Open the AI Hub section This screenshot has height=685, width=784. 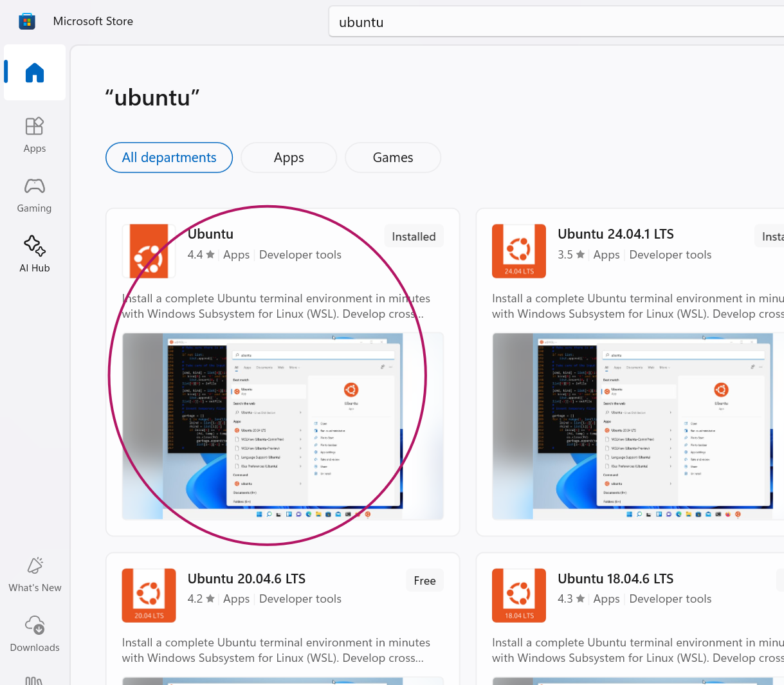[35, 255]
